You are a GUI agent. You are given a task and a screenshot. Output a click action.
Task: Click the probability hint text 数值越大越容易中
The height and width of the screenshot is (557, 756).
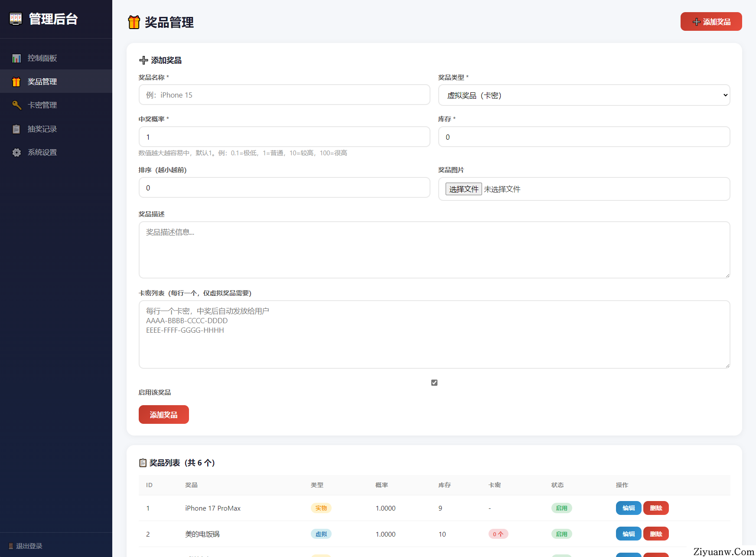point(243,153)
